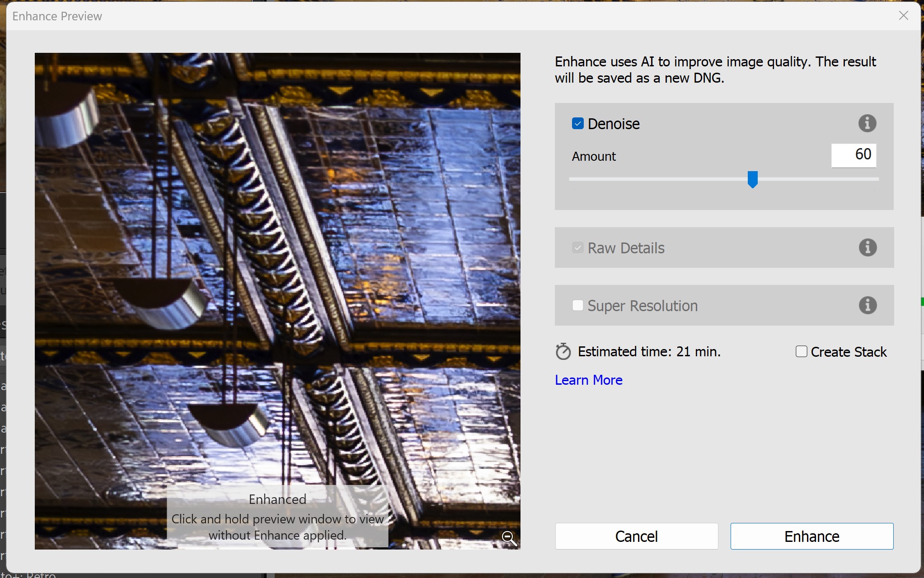Viewport: 924px width, 578px height.
Task: Click the Denoise info icon
Action: coord(867,123)
